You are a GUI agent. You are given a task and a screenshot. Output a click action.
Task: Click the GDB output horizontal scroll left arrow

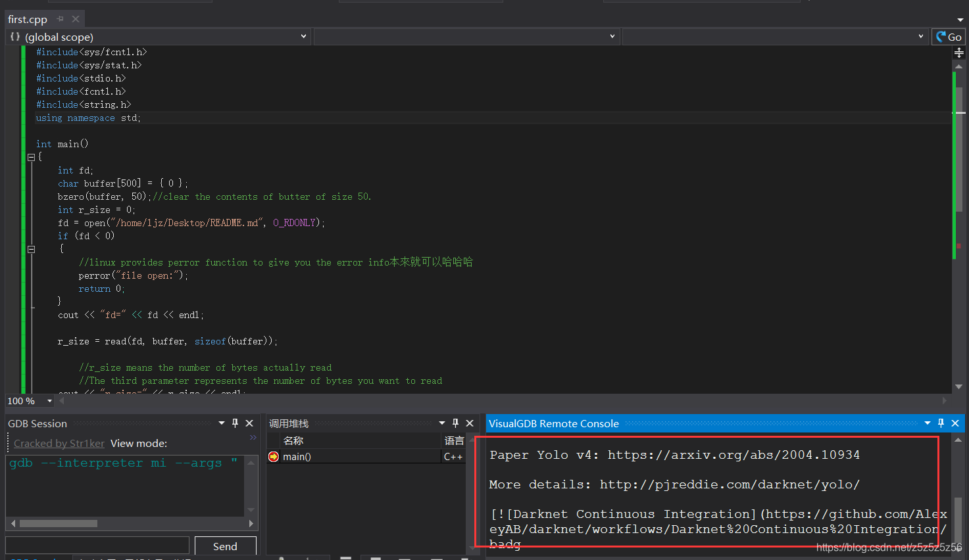click(x=13, y=524)
